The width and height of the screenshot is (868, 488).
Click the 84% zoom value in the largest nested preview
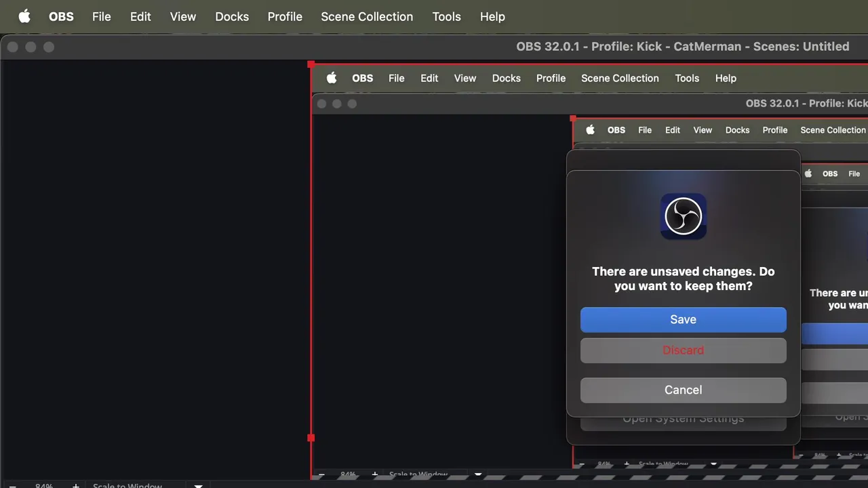point(348,474)
